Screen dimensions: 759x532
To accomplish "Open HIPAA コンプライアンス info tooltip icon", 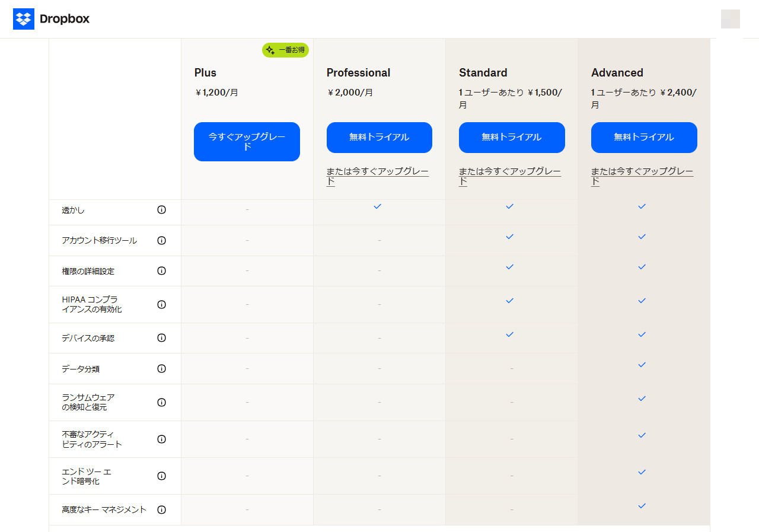I will (x=161, y=304).
